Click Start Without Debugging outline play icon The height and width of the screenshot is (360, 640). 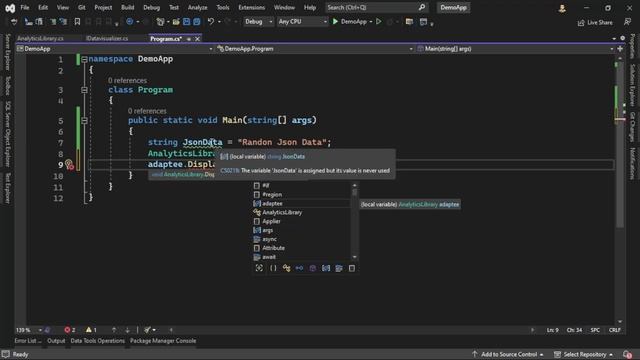pos(379,21)
